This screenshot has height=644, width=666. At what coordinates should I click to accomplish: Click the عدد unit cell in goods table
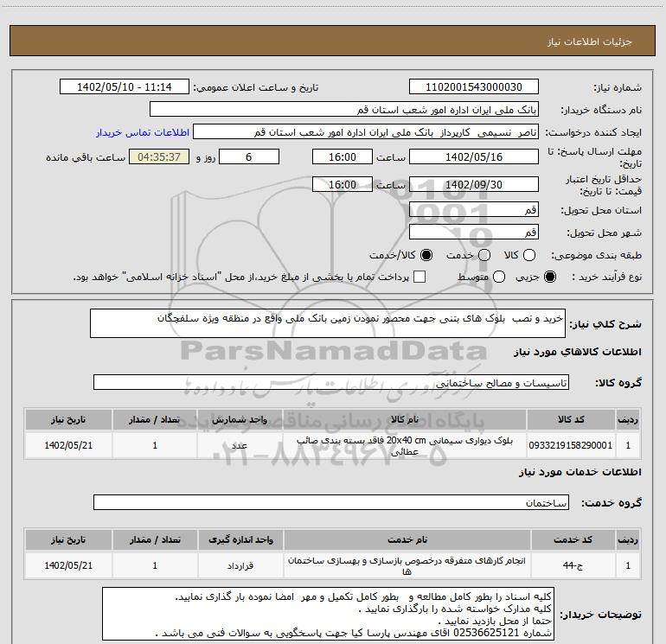pyautogui.click(x=240, y=445)
